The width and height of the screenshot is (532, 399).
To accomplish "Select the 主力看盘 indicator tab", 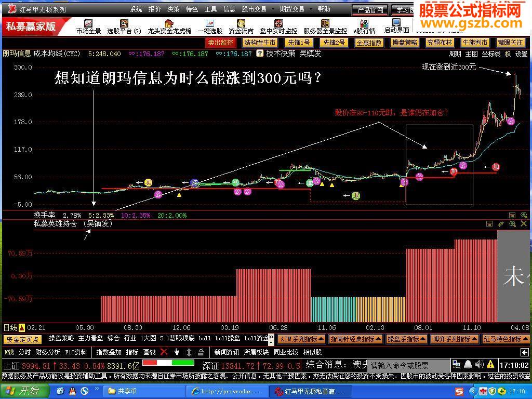I will pyautogui.click(x=90, y=338).
